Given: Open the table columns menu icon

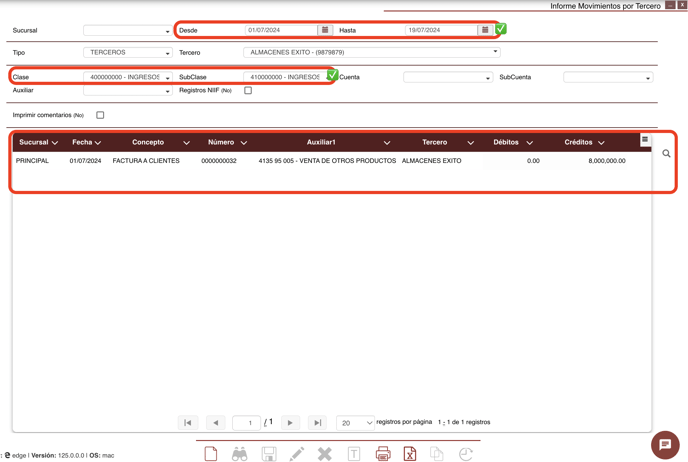Looking at the screenshot, I should click(x=645, y=140).
